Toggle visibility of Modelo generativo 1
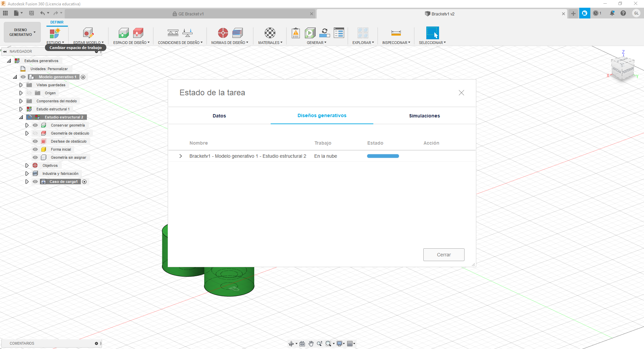 (x=23, y=77)
